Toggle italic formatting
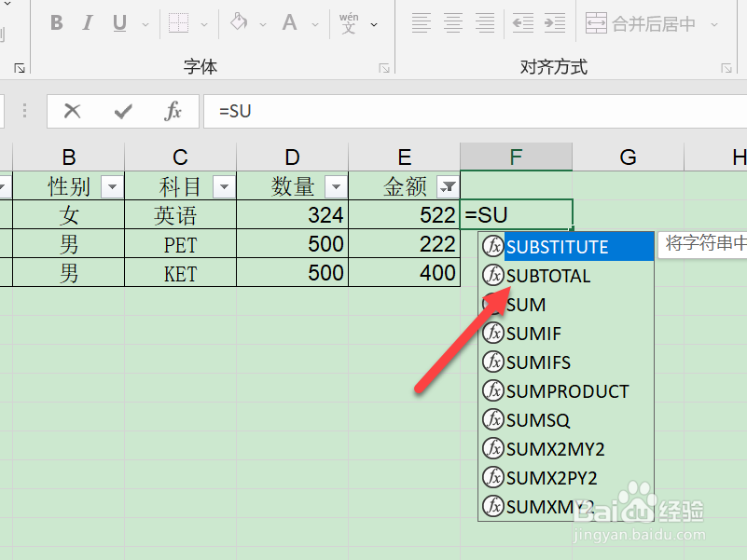 tap(89, 22)
